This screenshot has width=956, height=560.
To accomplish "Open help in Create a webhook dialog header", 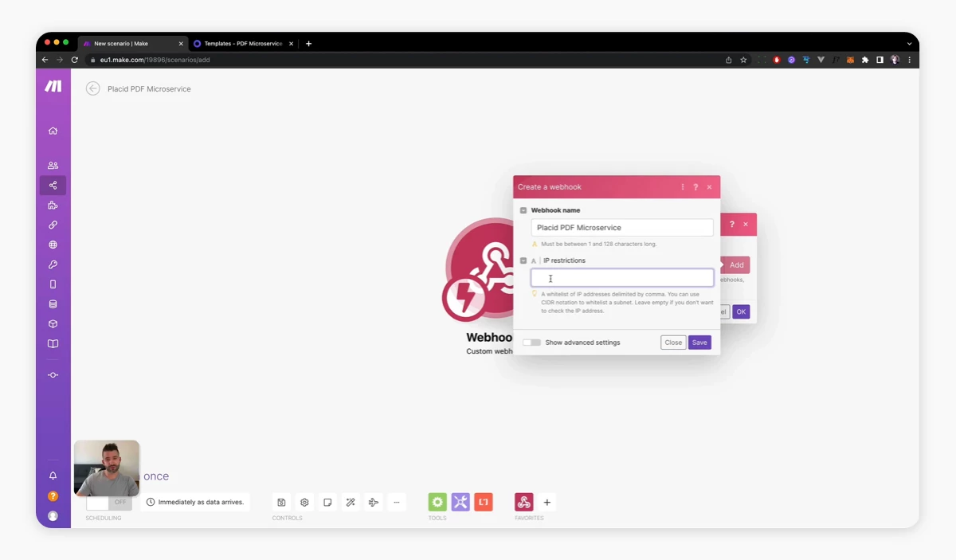I will click(695, 187).
